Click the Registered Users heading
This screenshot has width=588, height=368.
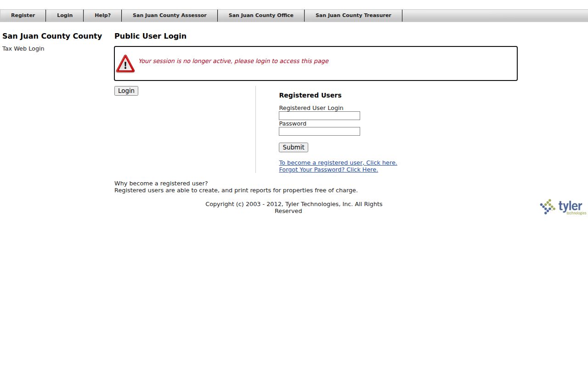point(310,96)
